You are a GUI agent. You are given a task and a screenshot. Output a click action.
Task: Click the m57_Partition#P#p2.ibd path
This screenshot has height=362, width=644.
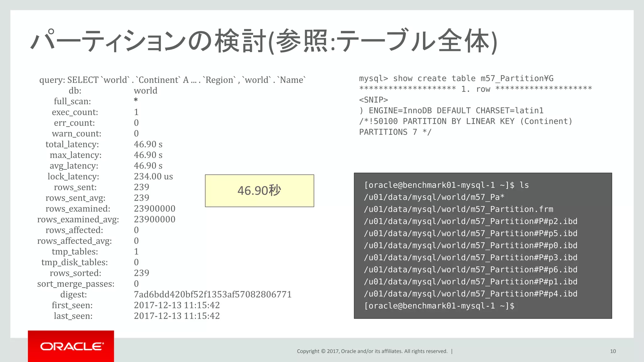pos(471,221)
